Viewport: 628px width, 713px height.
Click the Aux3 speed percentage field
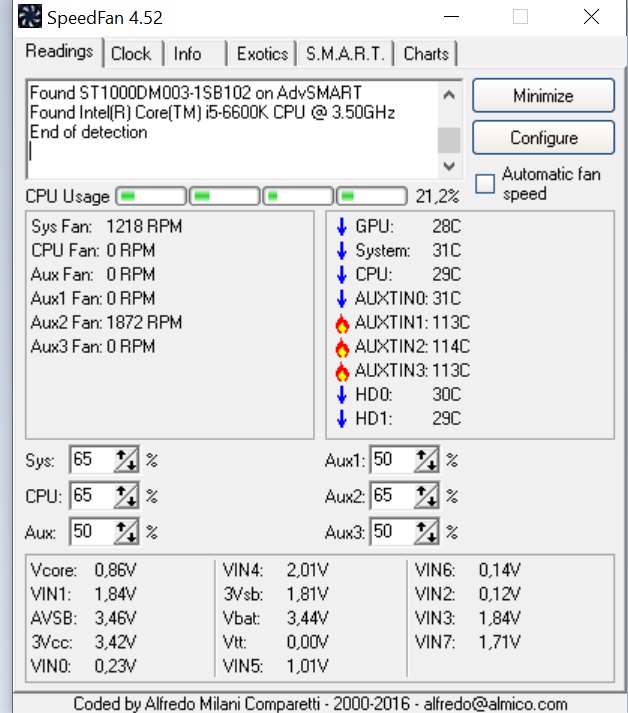[392, 532]
